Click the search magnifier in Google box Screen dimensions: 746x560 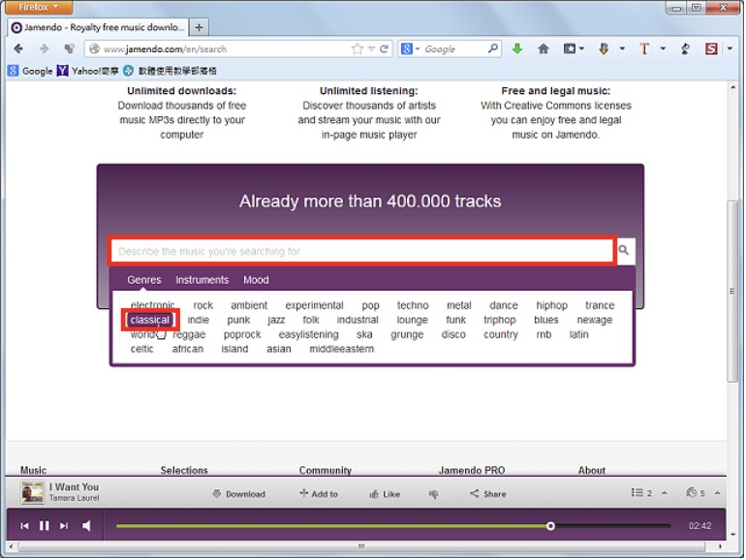[493, 48]
